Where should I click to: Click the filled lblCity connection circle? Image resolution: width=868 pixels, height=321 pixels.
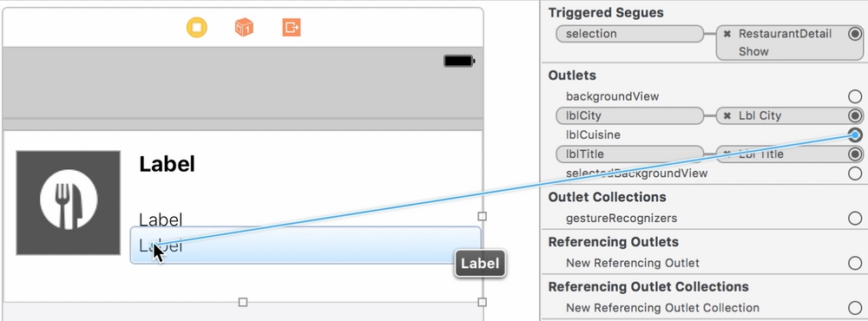coord(855,115)
